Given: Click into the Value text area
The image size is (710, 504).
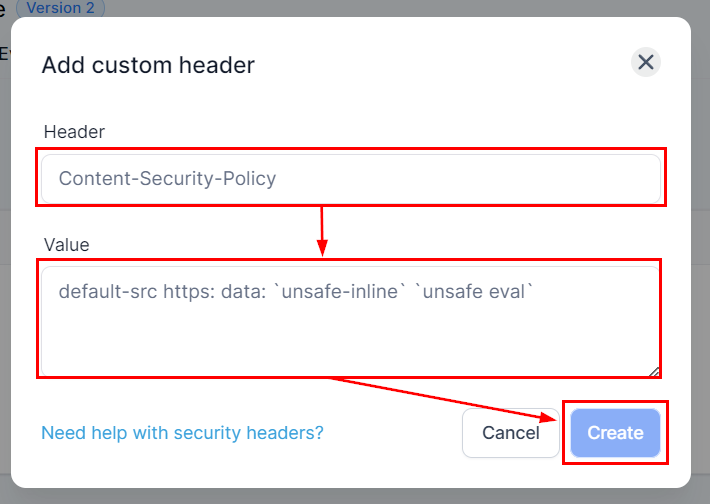Looking at the screenshot, I should click(351, 321).
